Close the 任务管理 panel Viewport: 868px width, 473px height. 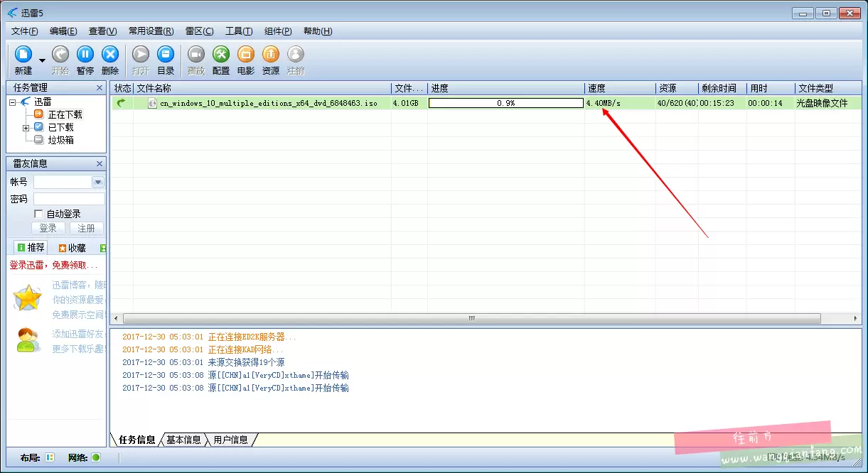100,87
